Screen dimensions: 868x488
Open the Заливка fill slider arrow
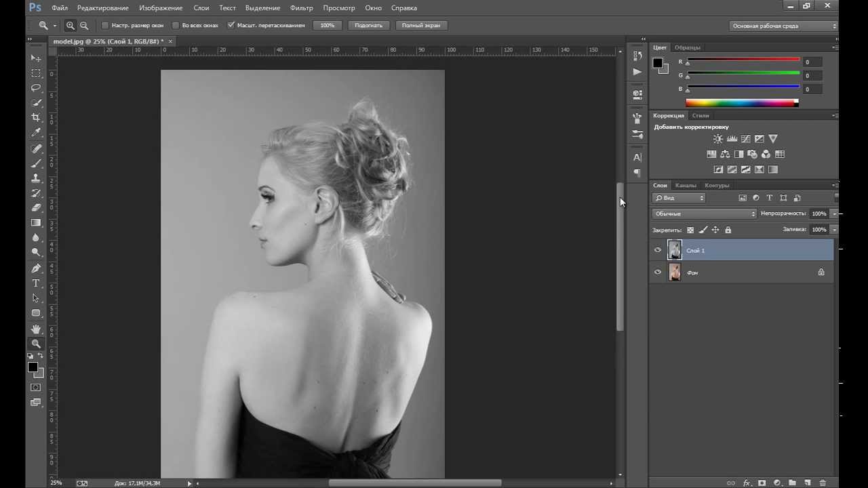click(834, 230)
